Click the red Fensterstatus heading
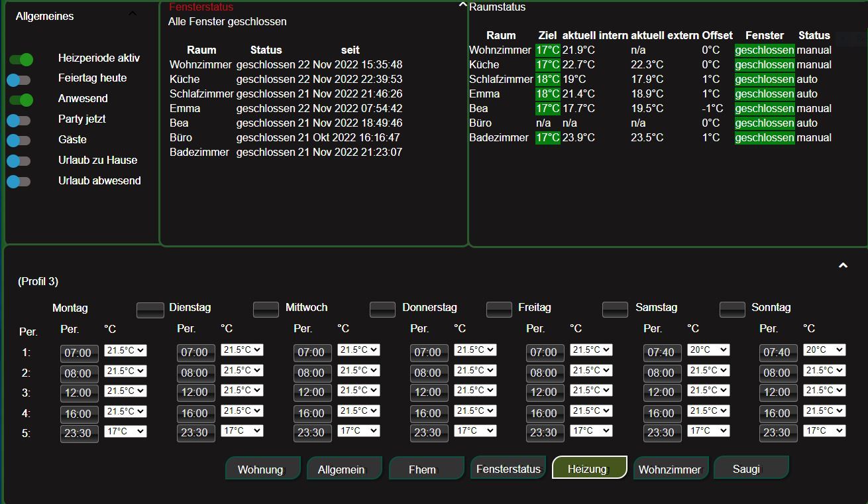This screenshot has width=868, height=504. pos(201,7)
